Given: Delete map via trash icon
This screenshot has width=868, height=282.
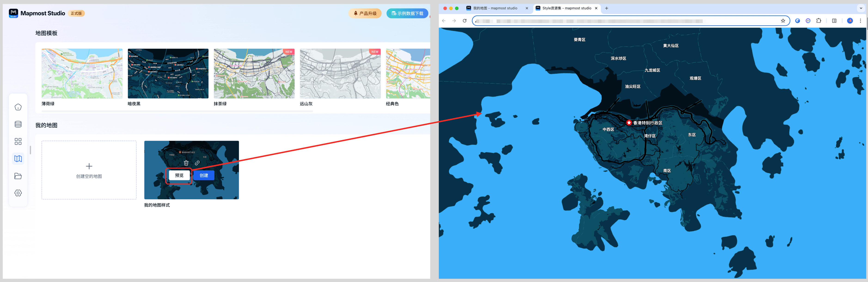Looking at the screenshot, I should coord(186,163).
